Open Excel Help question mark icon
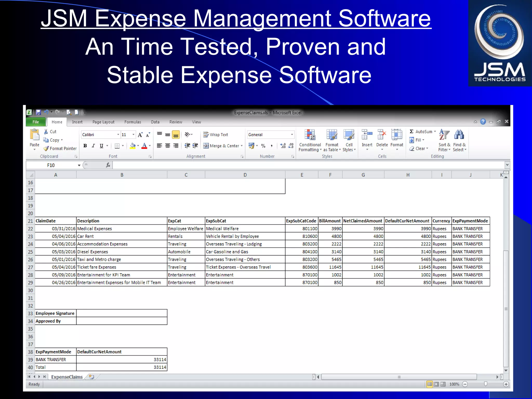Viewport: 532px width, 399px height. tap(483, 122)
